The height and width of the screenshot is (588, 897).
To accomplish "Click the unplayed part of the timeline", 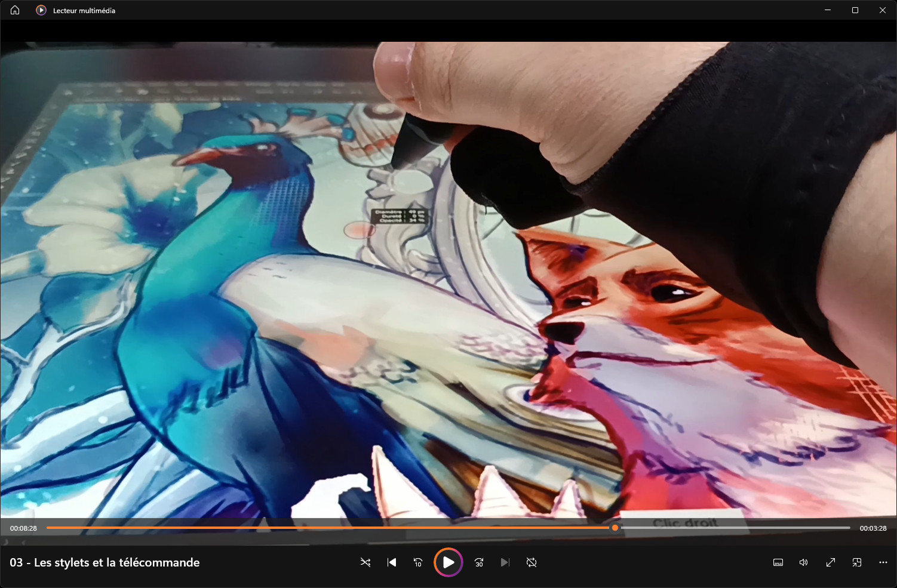I will coord(735,528).
